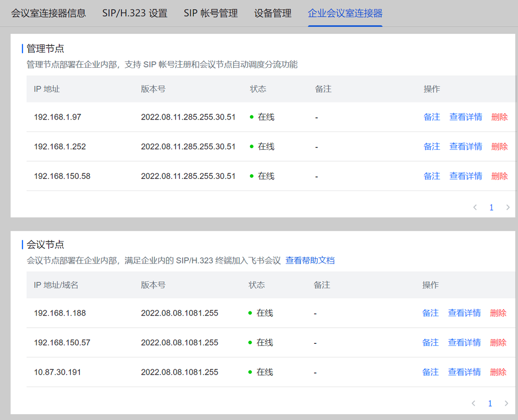Screen dimensions: 518x420
Task: Go to next page in 管理节点 pagination
Action: (x=508, y=208)
